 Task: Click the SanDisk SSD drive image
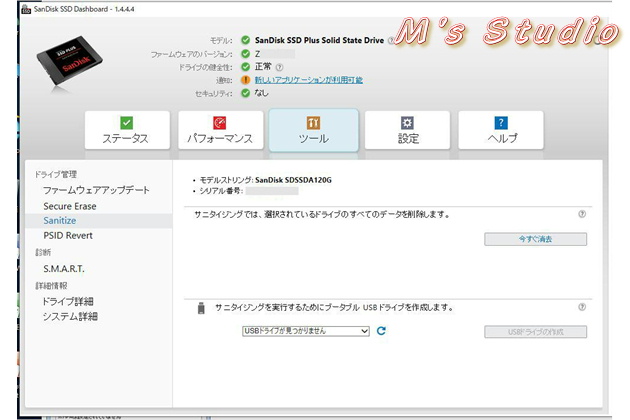tap(70, 61)
